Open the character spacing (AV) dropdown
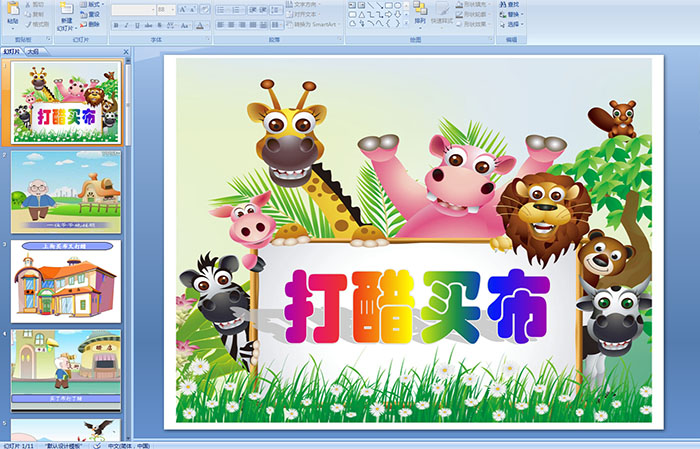700x449 pixels. 172,25
